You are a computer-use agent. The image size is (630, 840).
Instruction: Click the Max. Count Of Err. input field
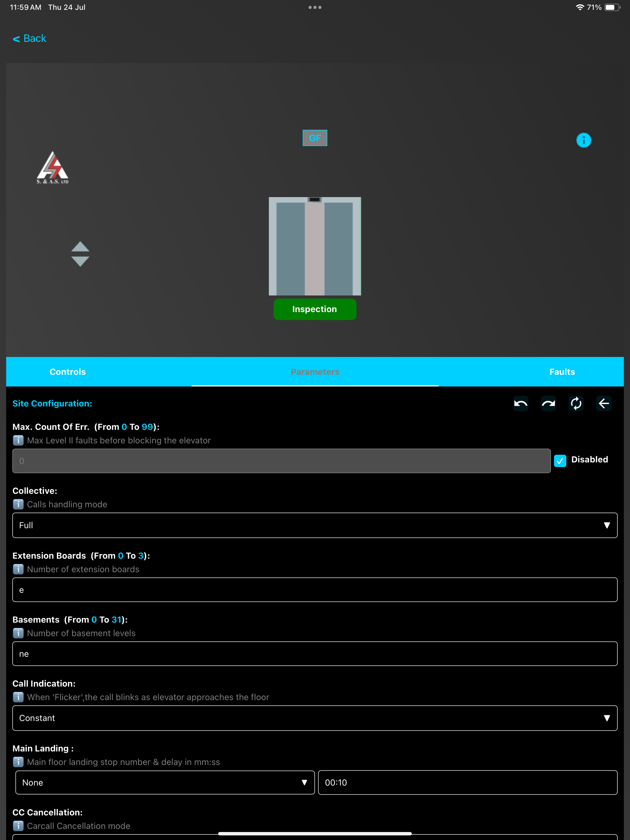click(281, 461)
